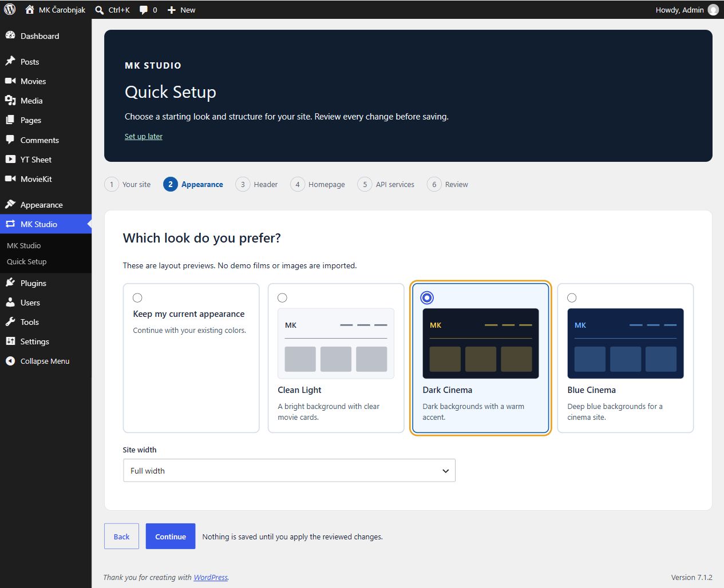This screenshot has height=588, width=724.
Task: Click the Pages icon in sidebar
Action: 10,120
